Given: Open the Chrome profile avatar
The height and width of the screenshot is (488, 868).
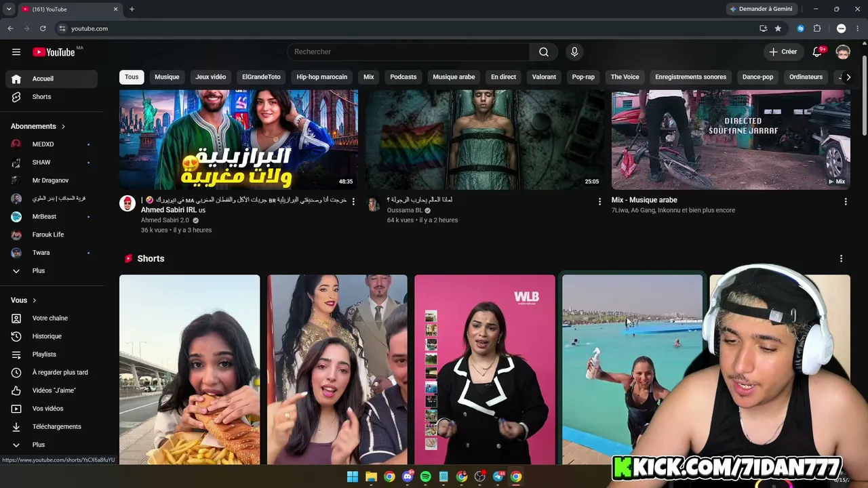Looking at the screenshot, I should [842, 28].
